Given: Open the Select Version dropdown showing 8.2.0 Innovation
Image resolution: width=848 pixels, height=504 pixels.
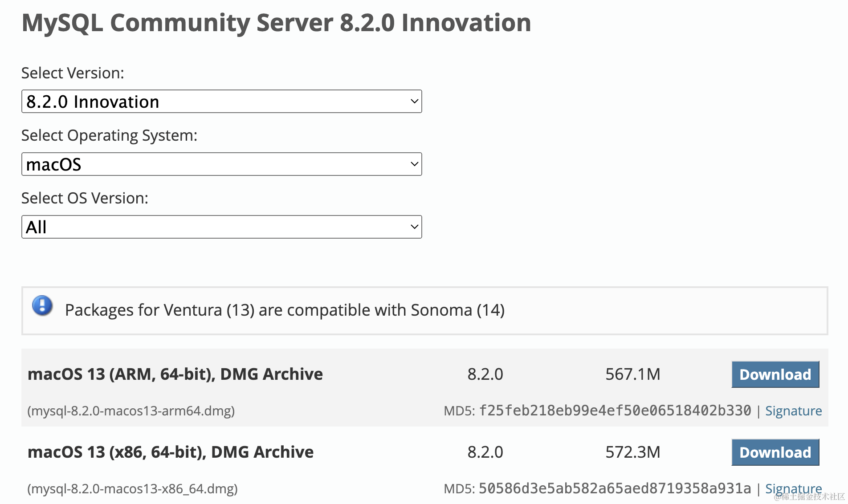Looking at the screenshot, I should (221, 102).
